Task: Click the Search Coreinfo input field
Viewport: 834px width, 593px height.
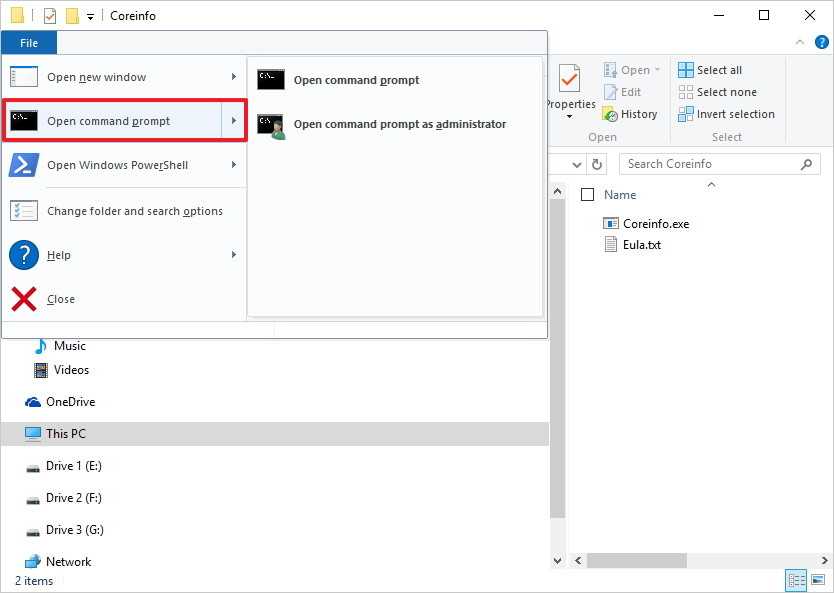Action: click(x=710, y=164)
